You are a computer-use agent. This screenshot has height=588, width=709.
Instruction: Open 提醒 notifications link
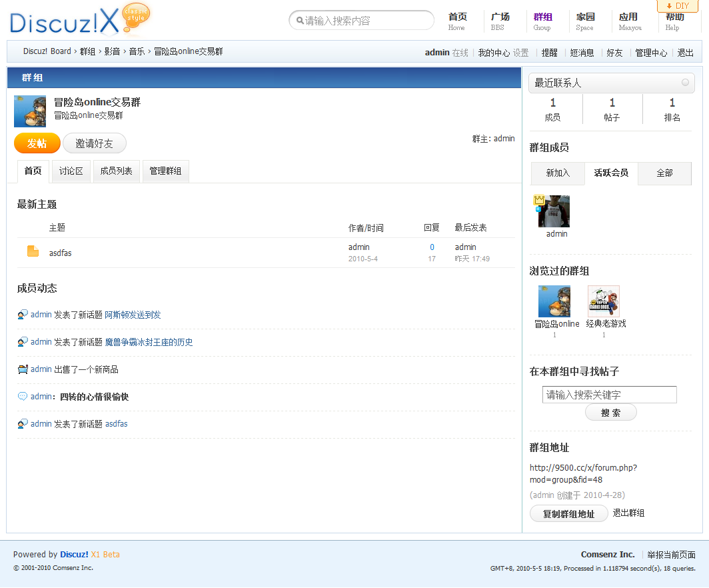(549, 53)
